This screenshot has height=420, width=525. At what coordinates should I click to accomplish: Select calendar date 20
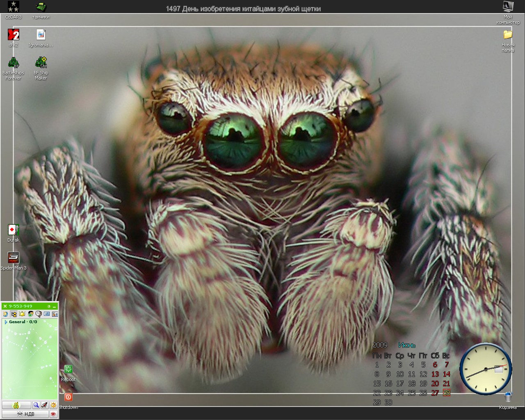coord(435,383)
